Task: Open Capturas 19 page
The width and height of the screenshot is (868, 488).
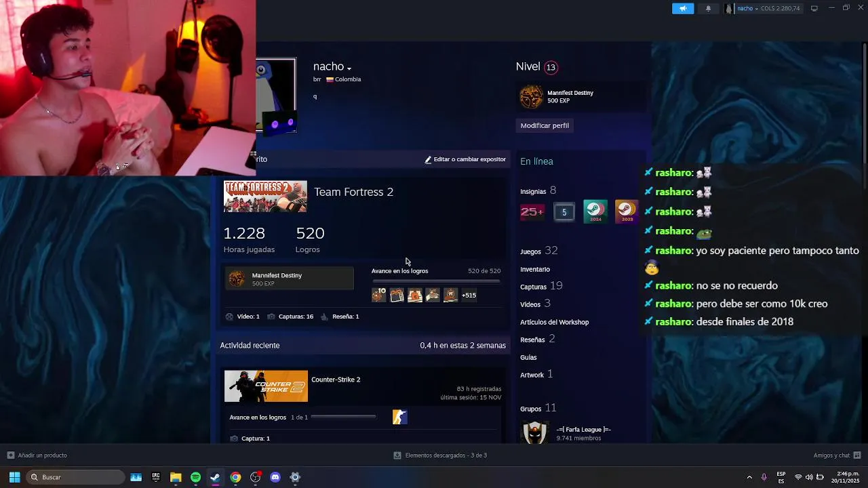Action: pyautogui.click(x=542, y=286)
